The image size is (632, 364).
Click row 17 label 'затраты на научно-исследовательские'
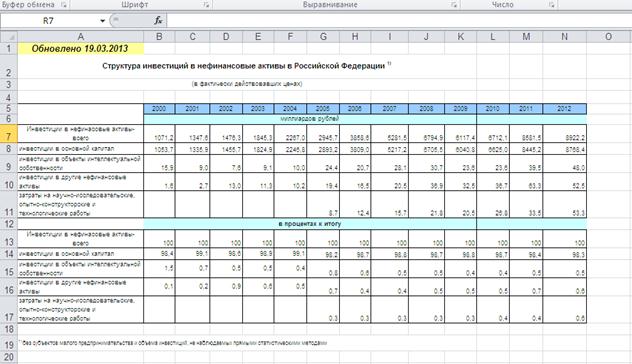pos(80,310)
